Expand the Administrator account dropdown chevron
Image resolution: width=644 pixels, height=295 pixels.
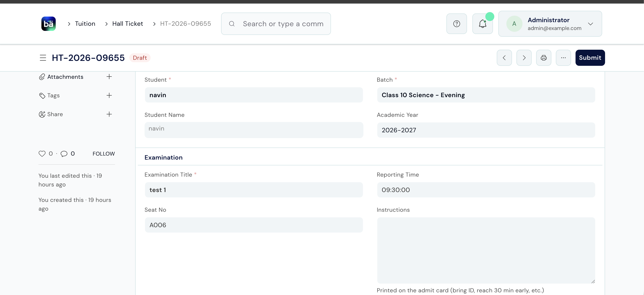point(590,24)
